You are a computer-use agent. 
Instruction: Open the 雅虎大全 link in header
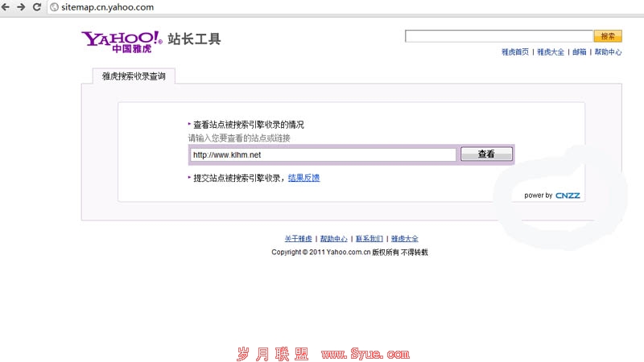[x=551, y=52]
